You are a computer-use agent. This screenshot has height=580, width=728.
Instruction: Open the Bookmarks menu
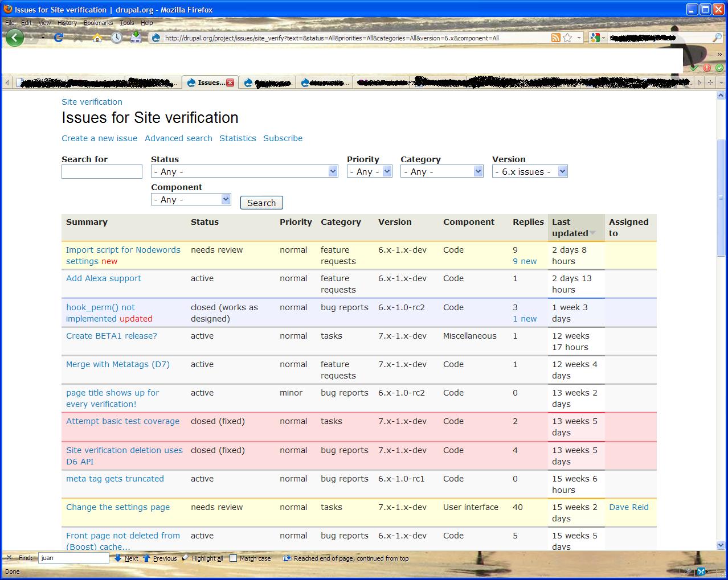point(98,23)
